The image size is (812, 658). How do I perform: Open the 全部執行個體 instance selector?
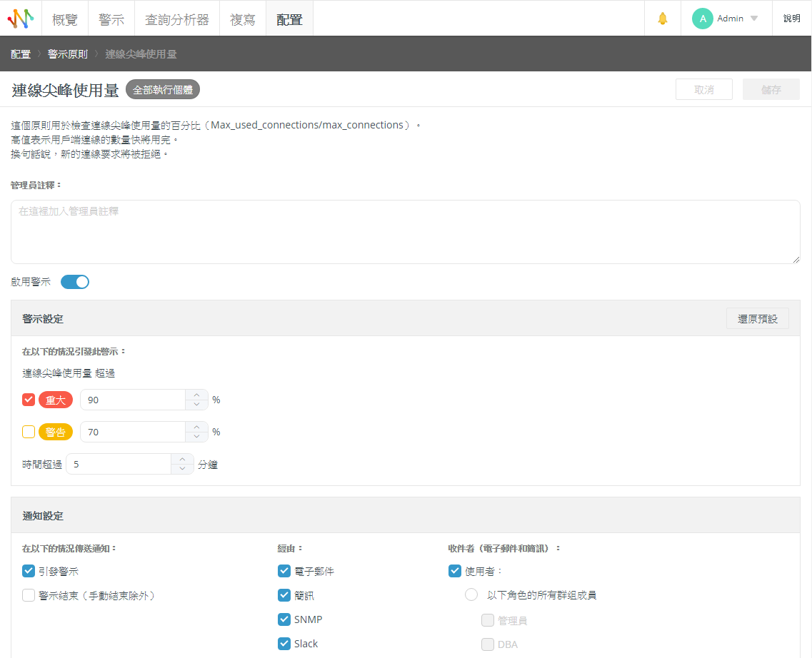pyautogui.click(x=163, y=90)
